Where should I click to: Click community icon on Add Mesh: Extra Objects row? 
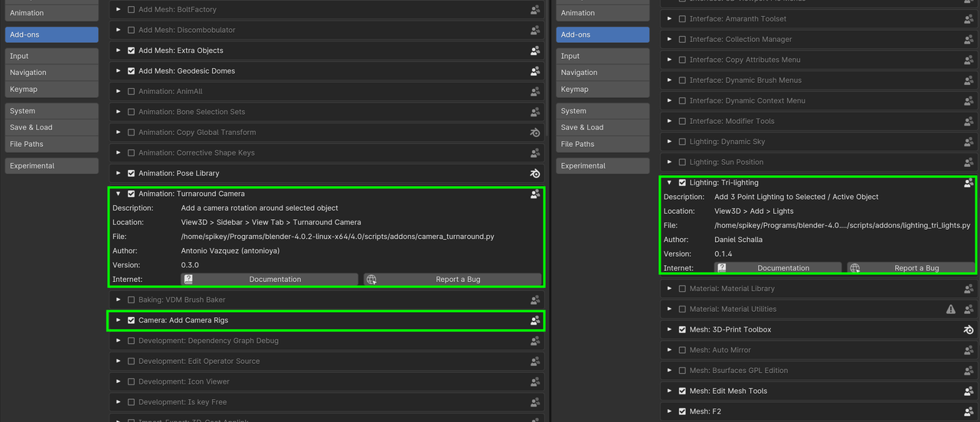pos(535,51)
